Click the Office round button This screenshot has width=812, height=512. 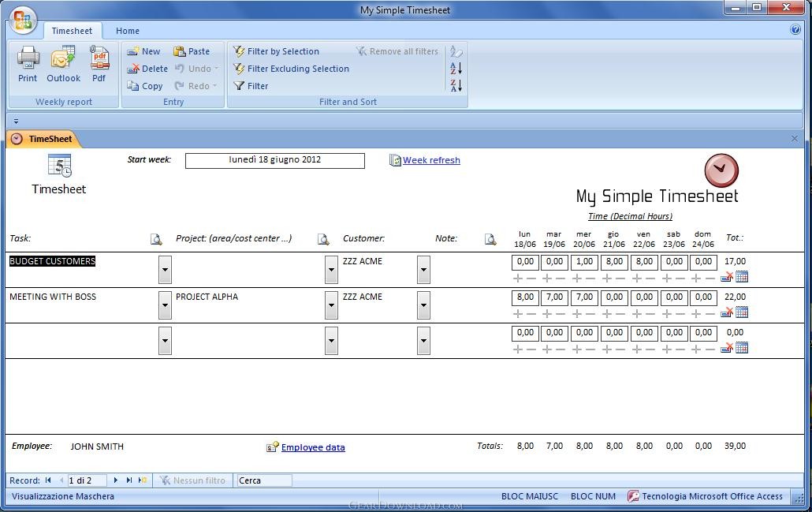click(x=23, y=21)
